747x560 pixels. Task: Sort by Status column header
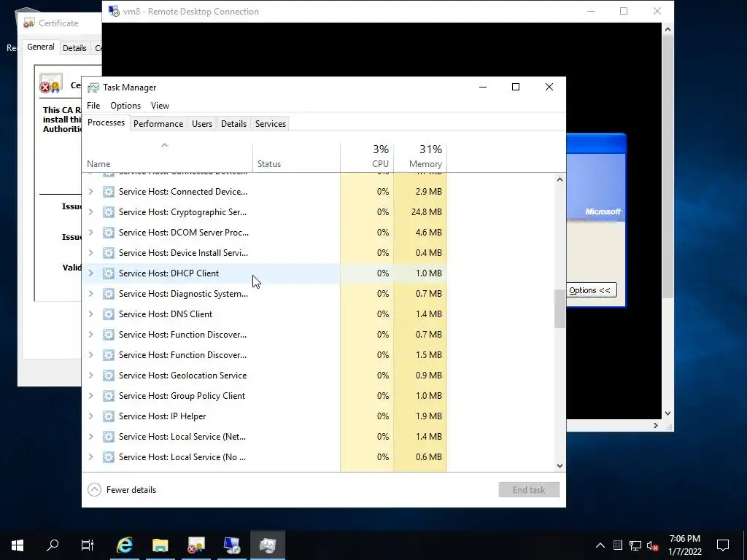(x=296, y=157)
